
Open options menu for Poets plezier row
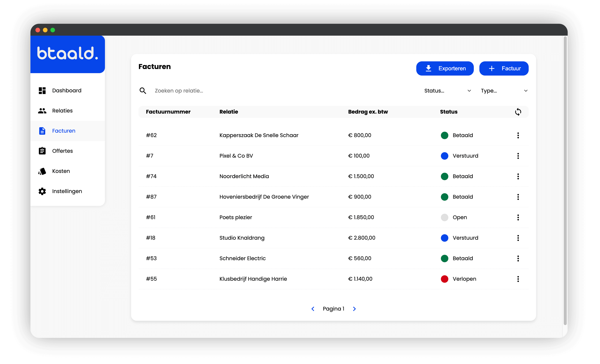click(518, 217)
